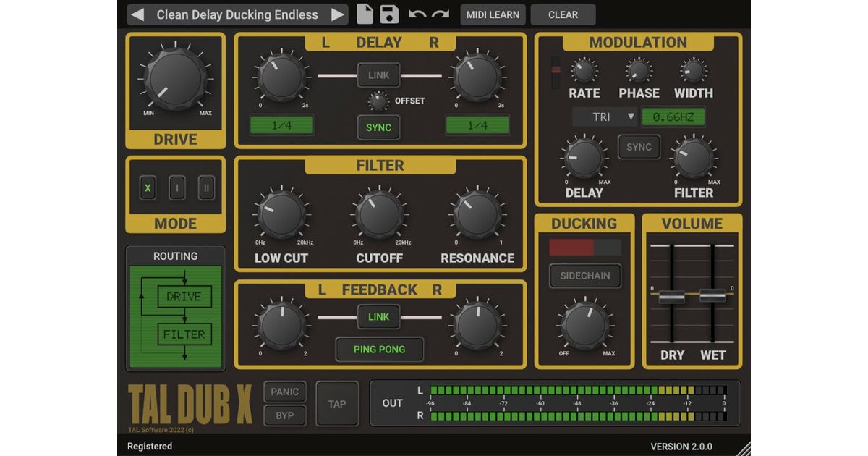Click the next preset arrow

pyautogui.click(x=337, y=14)
